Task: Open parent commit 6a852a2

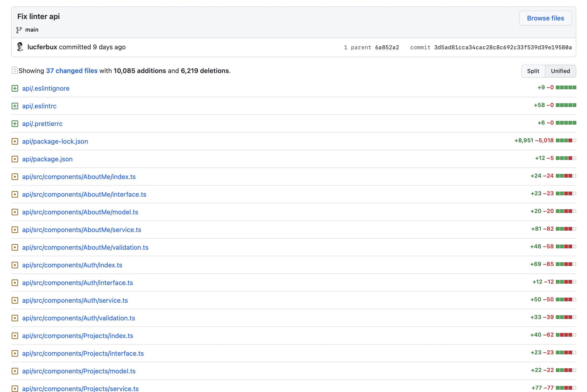Action: 387,47
